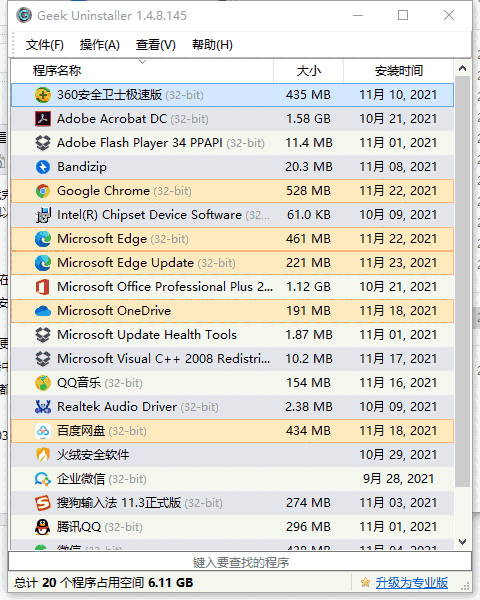Open the 文件(F) menu

(45, 45)
